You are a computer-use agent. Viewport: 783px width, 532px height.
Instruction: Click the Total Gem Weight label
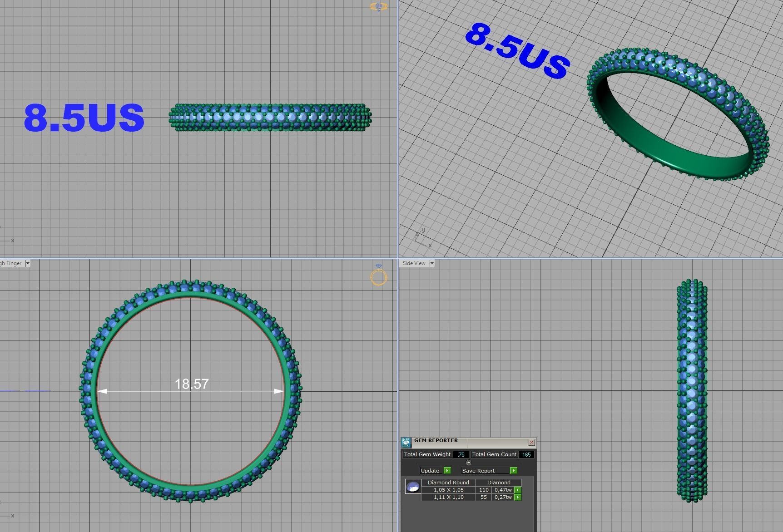[x=427, y=454]
